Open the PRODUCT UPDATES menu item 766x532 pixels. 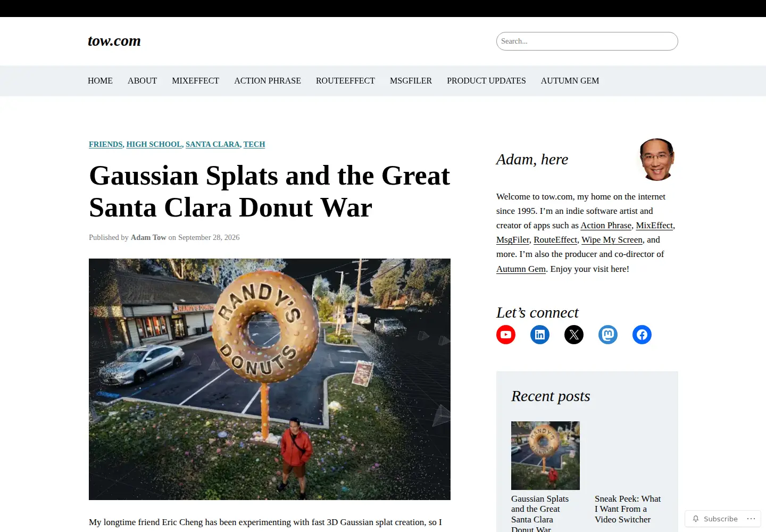(x=486, y=81)
